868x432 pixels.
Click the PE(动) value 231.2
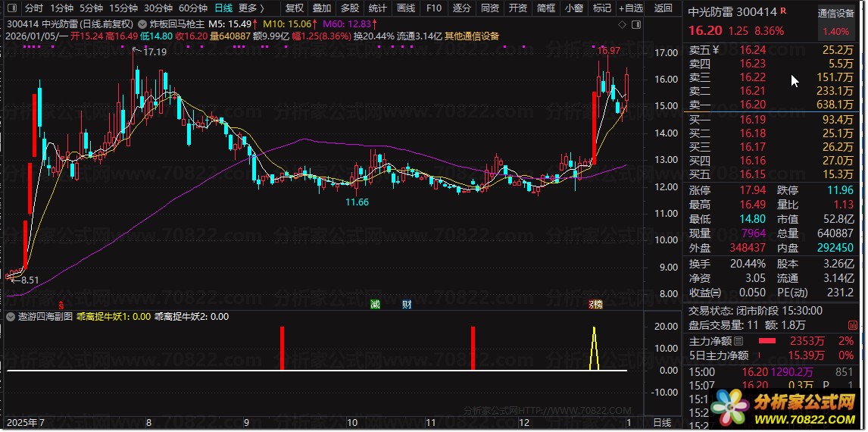[x=840, y=293]
